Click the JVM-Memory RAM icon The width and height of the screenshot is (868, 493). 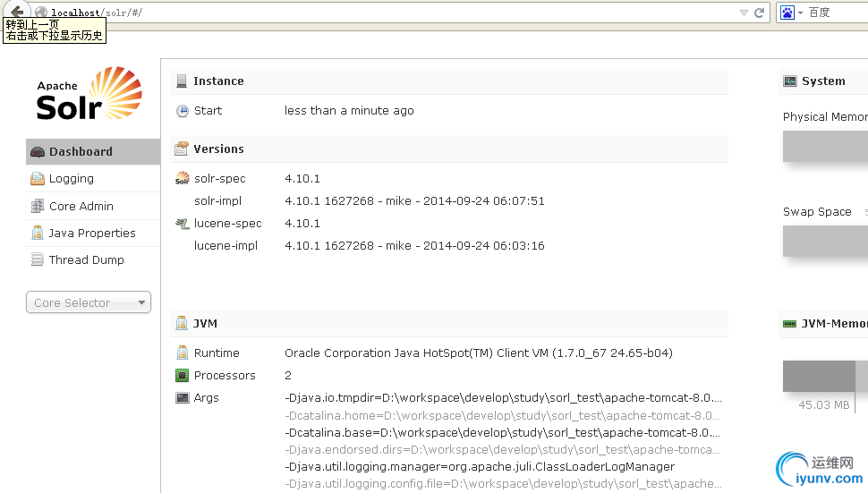[x=789, y=324]
